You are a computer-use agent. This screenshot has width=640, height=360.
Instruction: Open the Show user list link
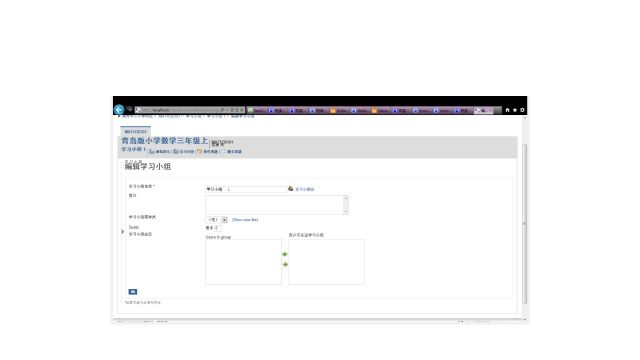point(245,220)
